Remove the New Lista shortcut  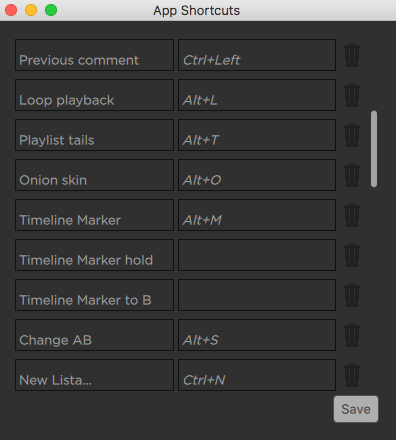click(352, 375)
